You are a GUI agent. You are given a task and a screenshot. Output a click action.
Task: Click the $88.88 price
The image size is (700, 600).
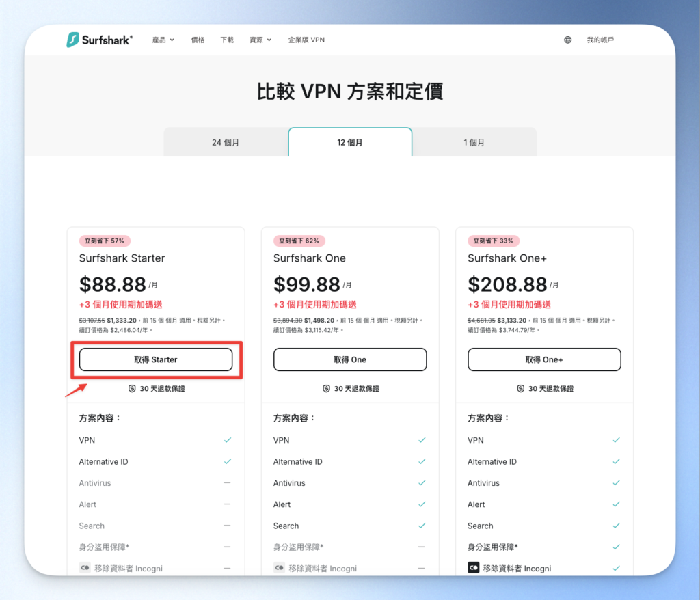point(113,284)
